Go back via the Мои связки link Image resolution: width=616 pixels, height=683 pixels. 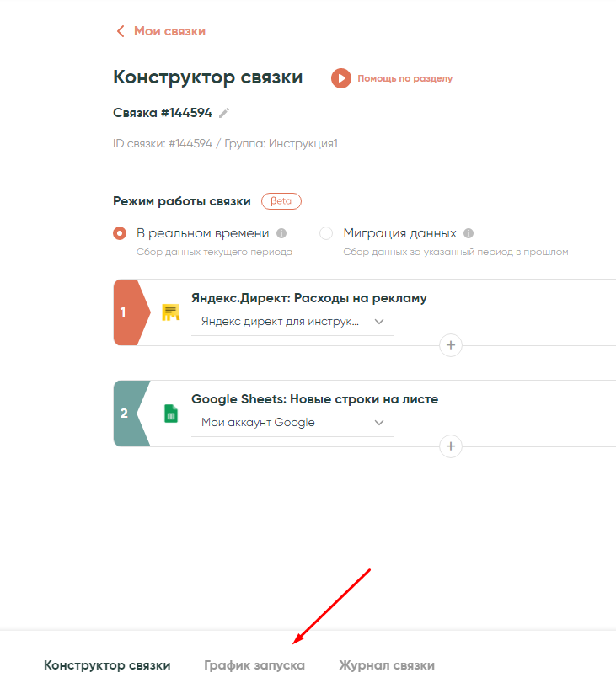169,31
